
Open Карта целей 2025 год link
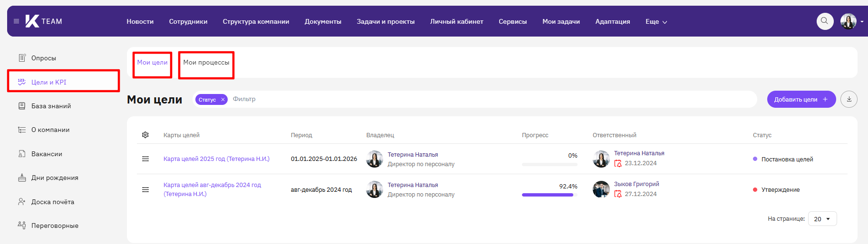[216, 159]
